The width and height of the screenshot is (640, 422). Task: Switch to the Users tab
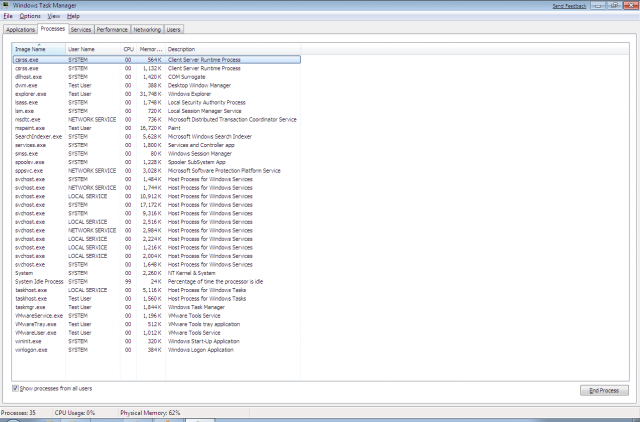pos(173,30)
